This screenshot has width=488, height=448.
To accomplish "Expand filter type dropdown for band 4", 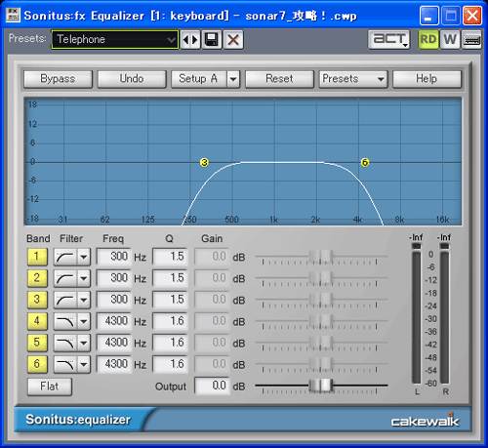I will point(84,321).
